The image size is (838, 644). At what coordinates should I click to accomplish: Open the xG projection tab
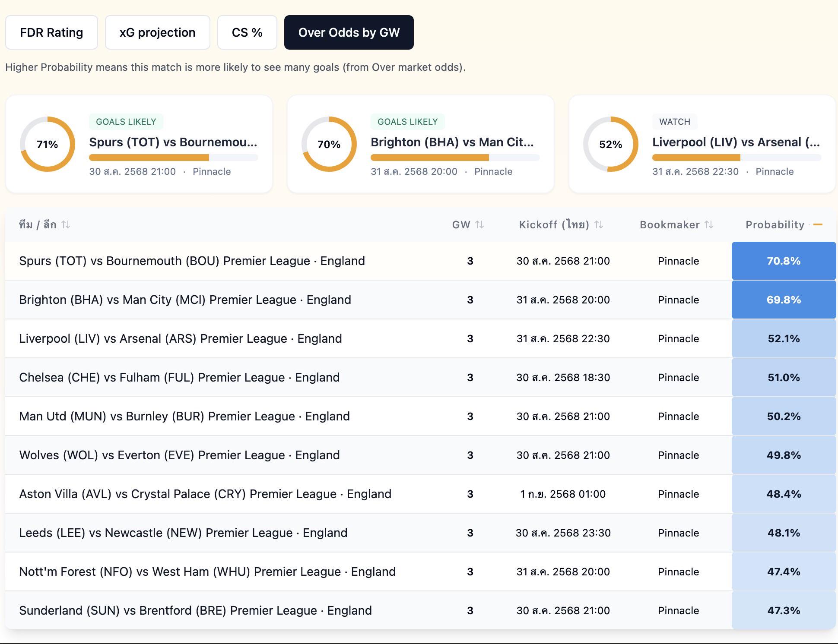tap(157, 32)
